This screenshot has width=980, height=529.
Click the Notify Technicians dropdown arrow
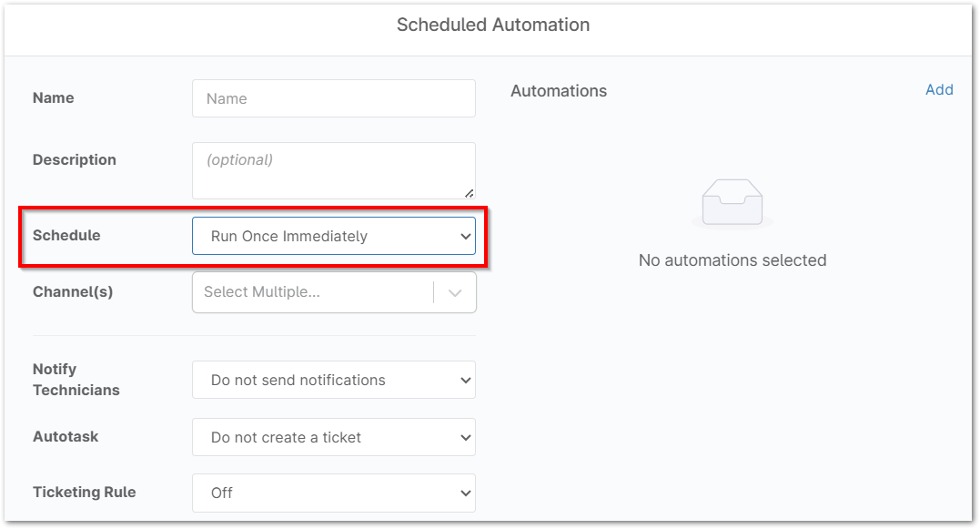[465, 380]
